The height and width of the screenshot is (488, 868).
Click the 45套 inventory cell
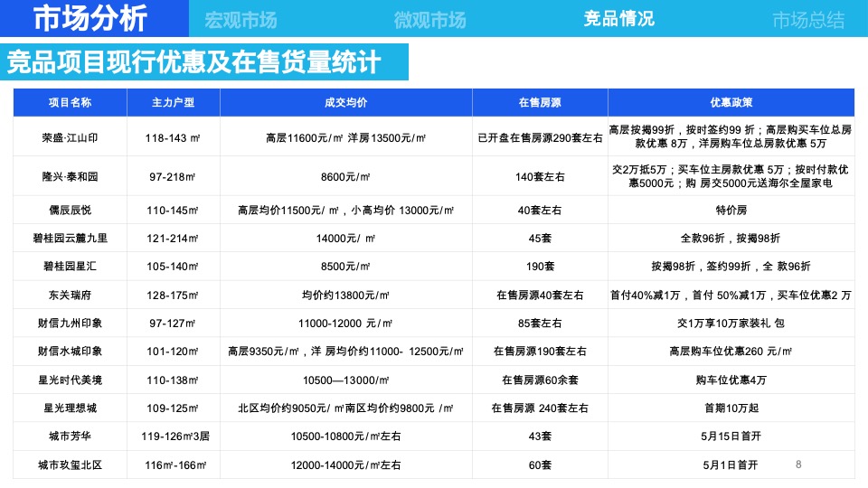pyautogui.click(x=540, y=239)
